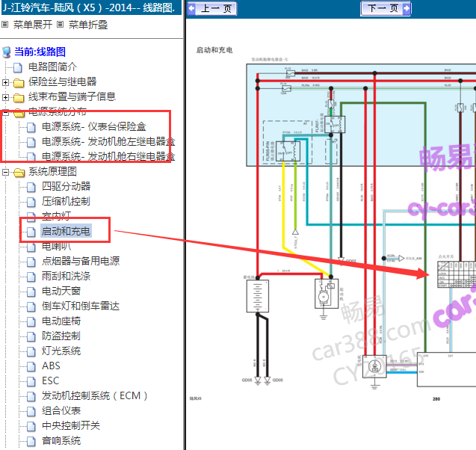Click the page icon of 电动天窗

pos(31,292)
